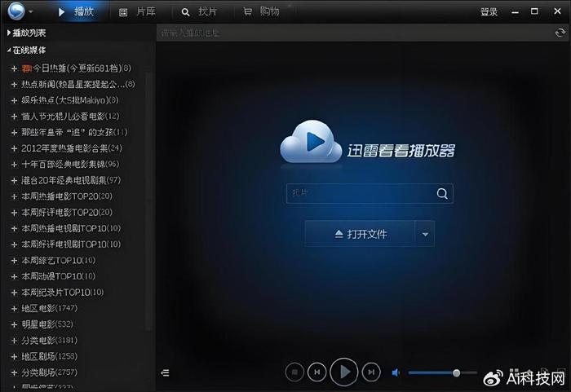Expand 娱乐热点 list item

(14, 100)
